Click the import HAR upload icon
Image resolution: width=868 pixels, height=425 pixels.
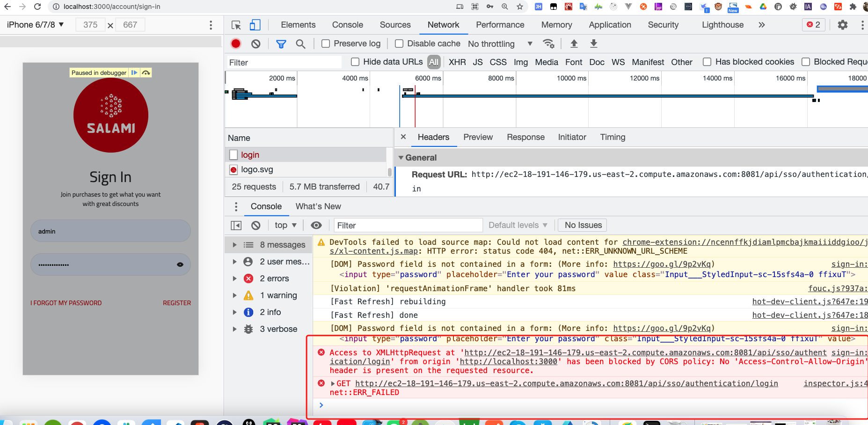click(x=574, y=44)
